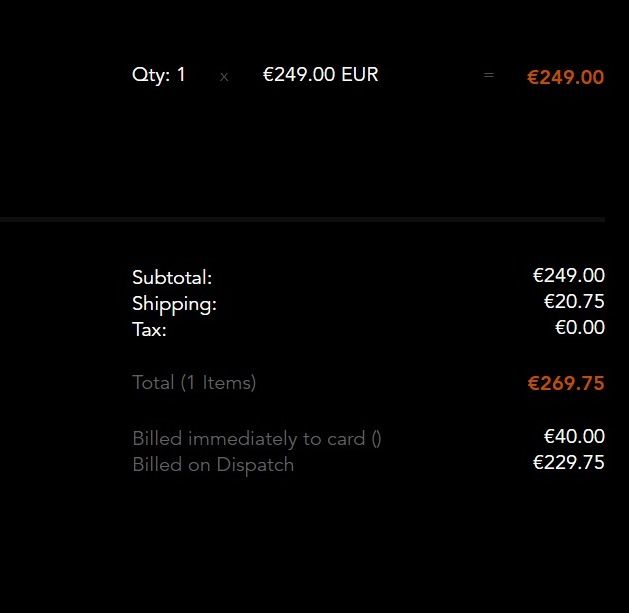Image resolution: width=629 pixels, height=613 pixels.
Task: Click the tax amount €0.00
Action: pos(580,328)
